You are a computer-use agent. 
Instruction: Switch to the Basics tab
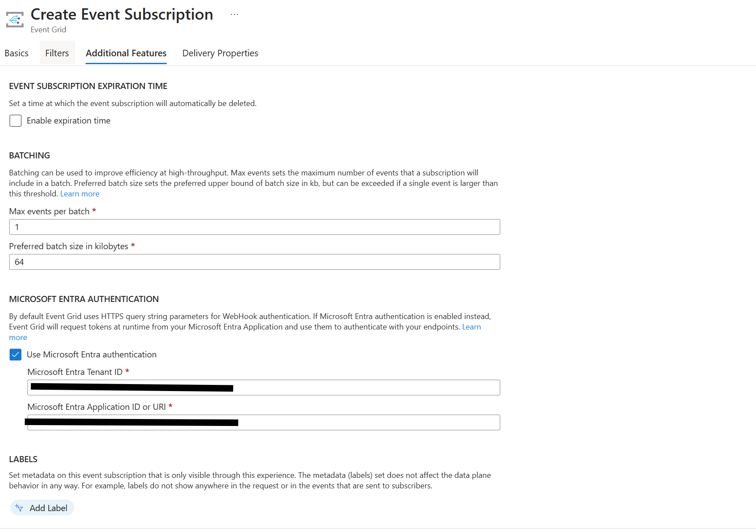pos(17,53)
